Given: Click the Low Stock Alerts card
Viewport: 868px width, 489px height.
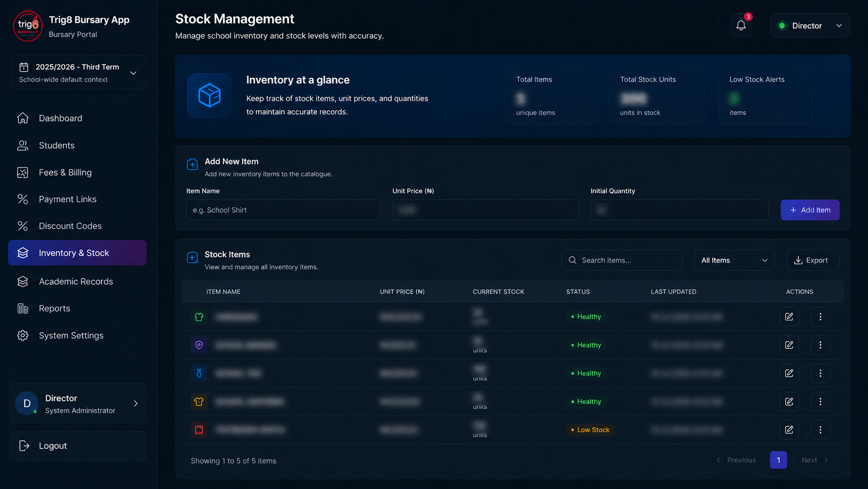Looking at the screenshot, I should point(765,96).
